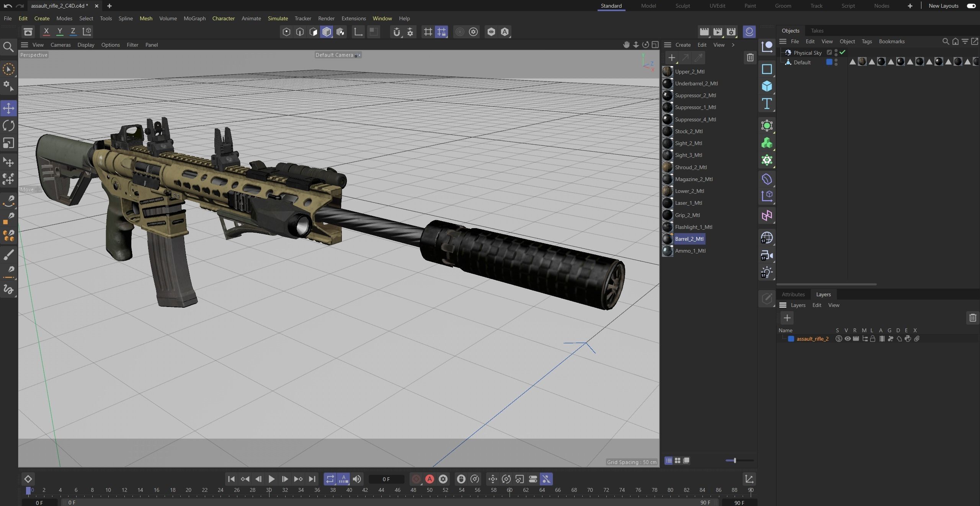Select the Barrel_2_Mtl material name
Image resolution: width=980 pixels, height=506 pixels.
(689, 239)
